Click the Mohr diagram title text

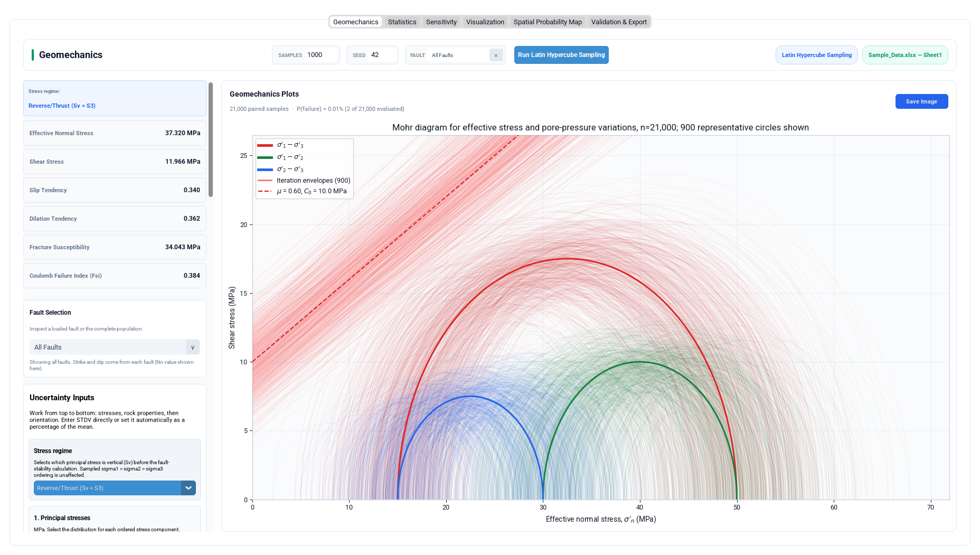point(600,127)
